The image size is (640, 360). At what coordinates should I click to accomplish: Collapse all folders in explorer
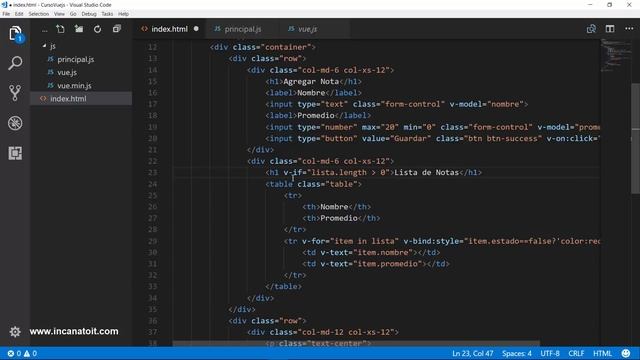tap(117, 29)
